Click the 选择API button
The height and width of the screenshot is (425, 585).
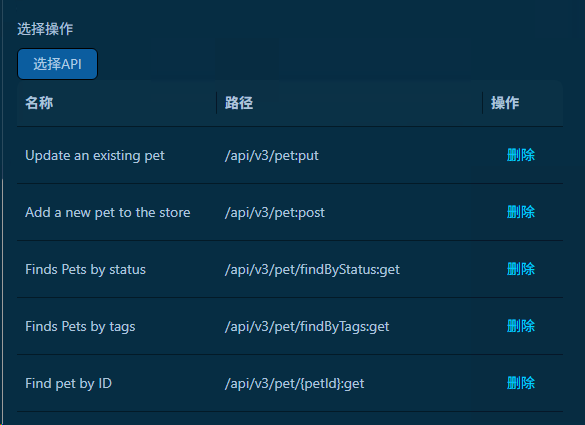pyautogui.click(x=57, y=64)
